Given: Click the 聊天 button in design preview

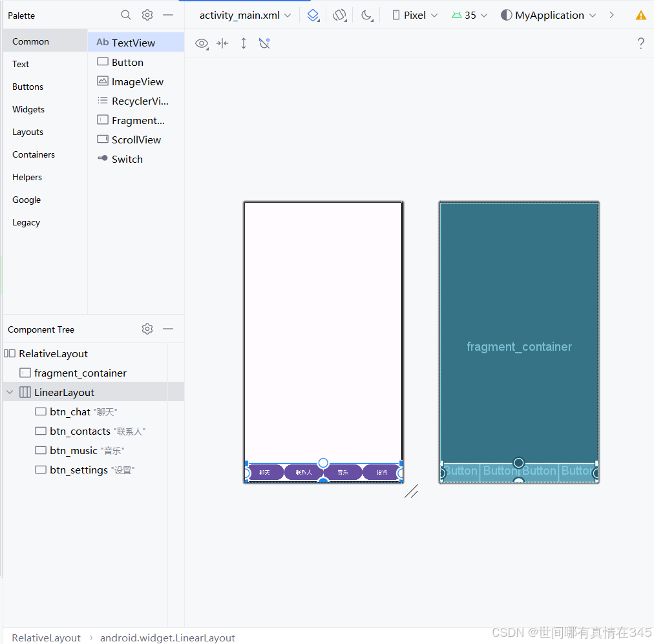Looking at the screenshot, I should point(264,472).
